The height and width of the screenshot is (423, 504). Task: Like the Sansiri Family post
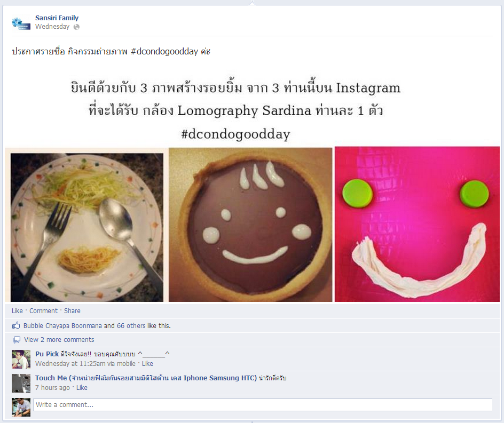coord(18,310)
